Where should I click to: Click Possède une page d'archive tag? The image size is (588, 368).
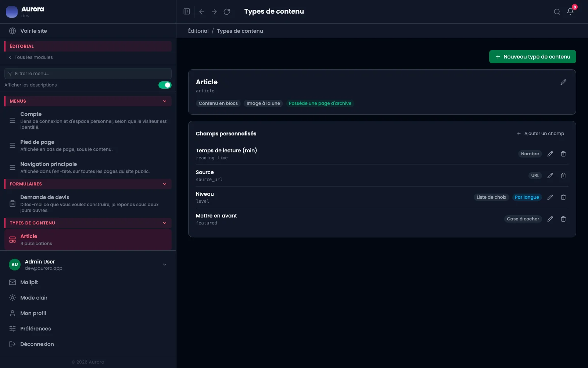(320, 103)
